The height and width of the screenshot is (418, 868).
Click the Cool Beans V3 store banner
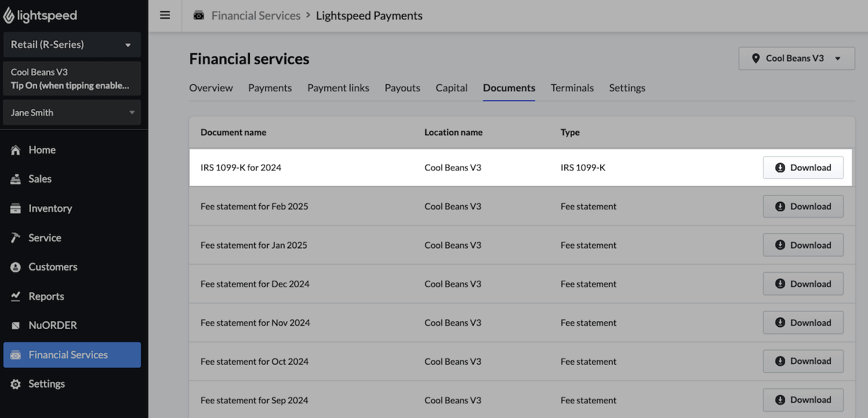(x=72, y=78)
